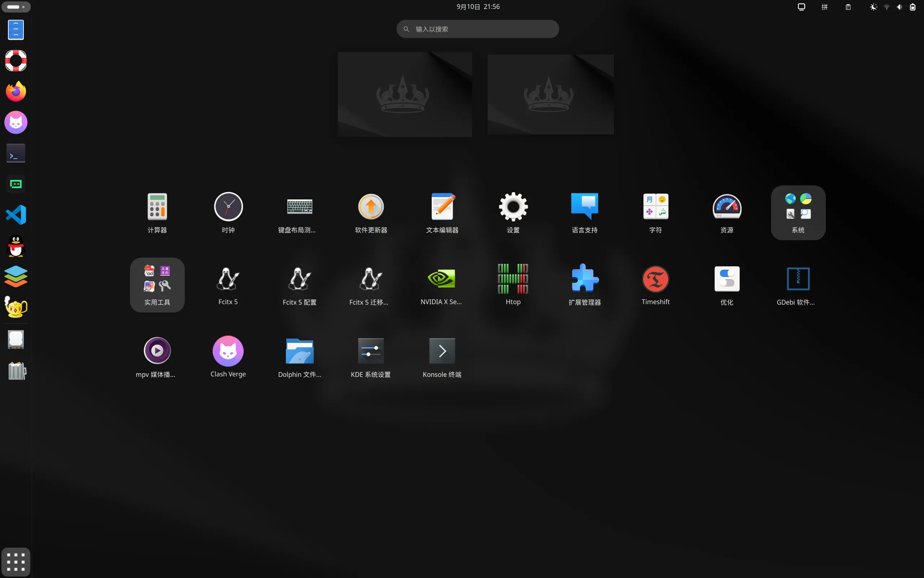
Task: Launch KDE 系统设置 system settings
Action: point(371,357)
